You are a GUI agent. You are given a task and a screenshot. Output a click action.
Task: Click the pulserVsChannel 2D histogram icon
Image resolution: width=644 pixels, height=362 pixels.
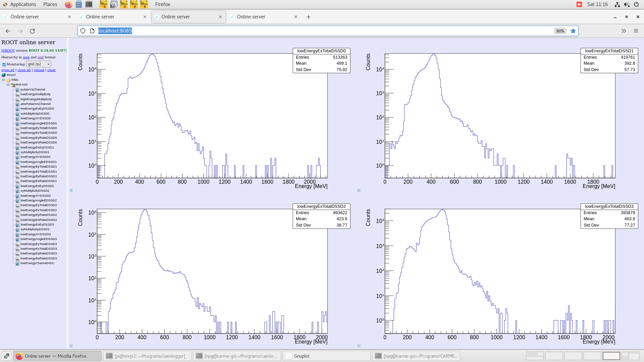point(18,89)
